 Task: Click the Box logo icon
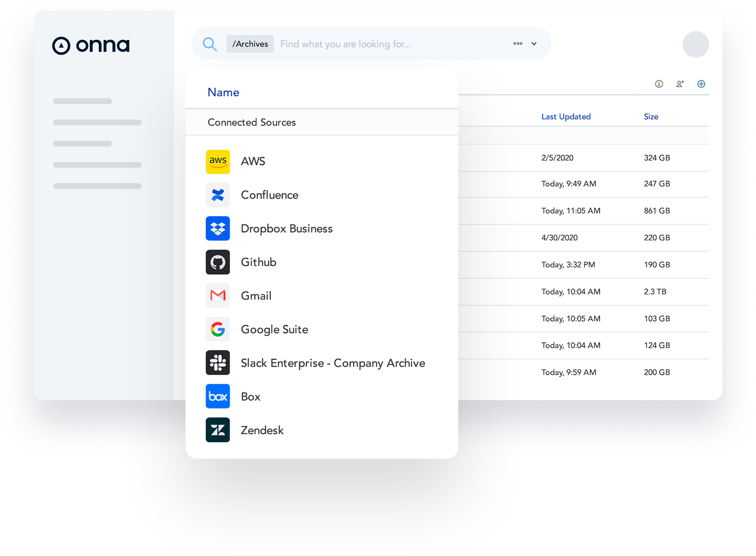click(218, 396)
